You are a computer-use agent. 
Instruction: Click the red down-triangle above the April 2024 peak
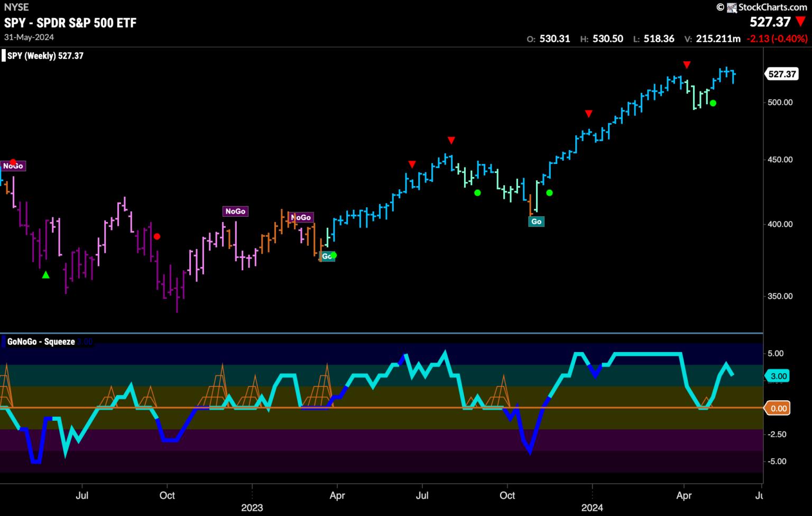pos(687,65)
